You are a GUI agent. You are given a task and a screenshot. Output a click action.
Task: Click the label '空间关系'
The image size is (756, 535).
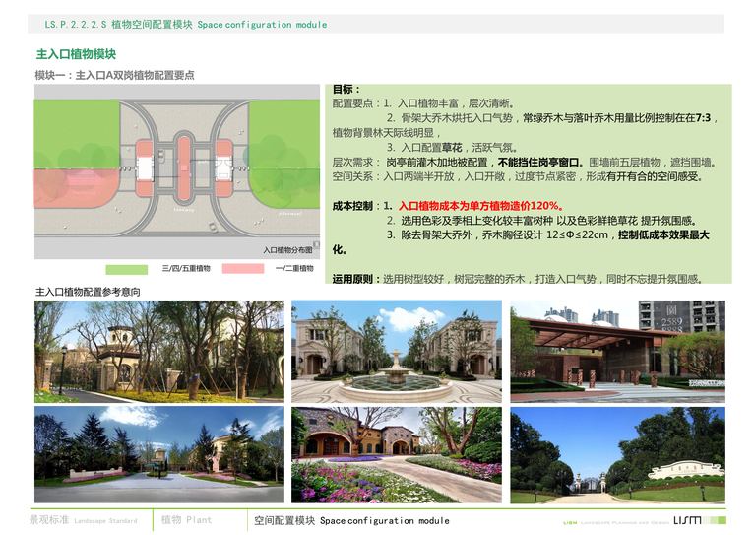tap(352, 176)
